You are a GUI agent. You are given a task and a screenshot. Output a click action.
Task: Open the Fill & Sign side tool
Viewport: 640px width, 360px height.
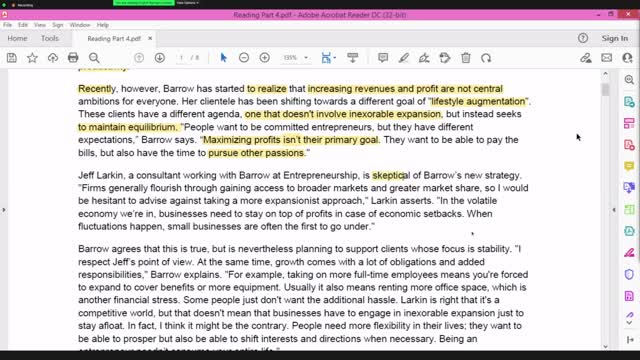coord(629,253)
